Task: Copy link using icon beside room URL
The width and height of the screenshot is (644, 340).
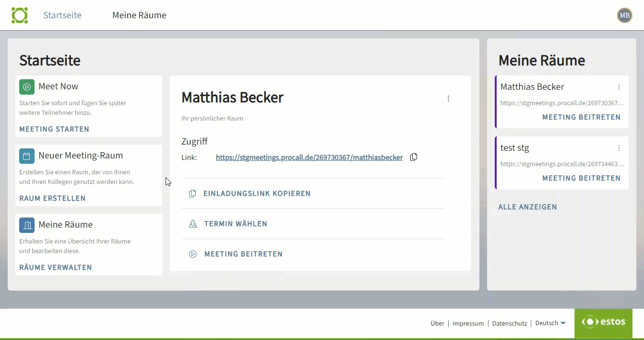Action: 414,157
